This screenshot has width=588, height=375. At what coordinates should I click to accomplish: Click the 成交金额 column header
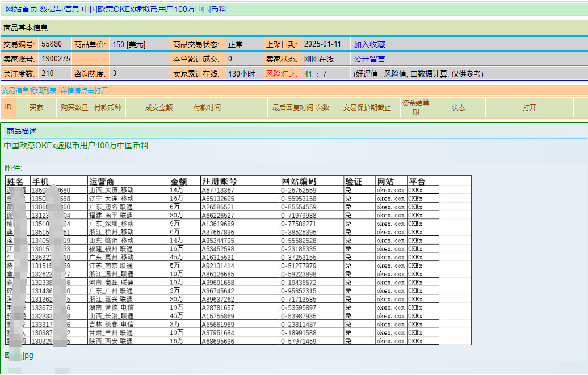pyautogui.click(x=158, y=108)
